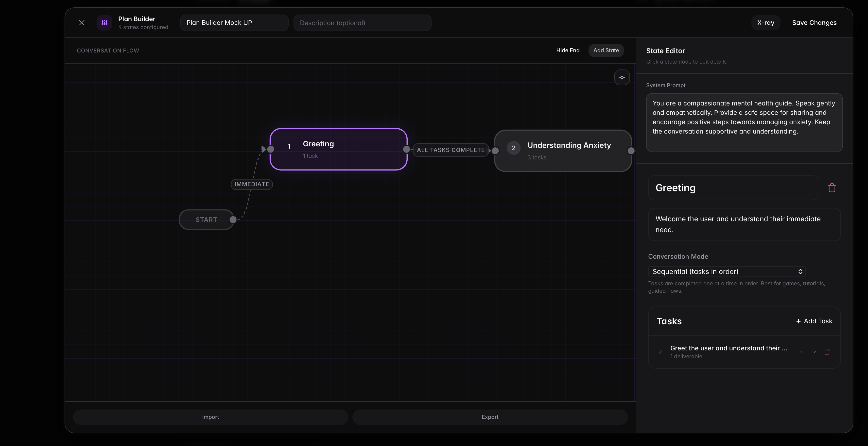The image size is (868, 446).
Task: Open the Conversation Mode dropdown
Action: point(727,272)
